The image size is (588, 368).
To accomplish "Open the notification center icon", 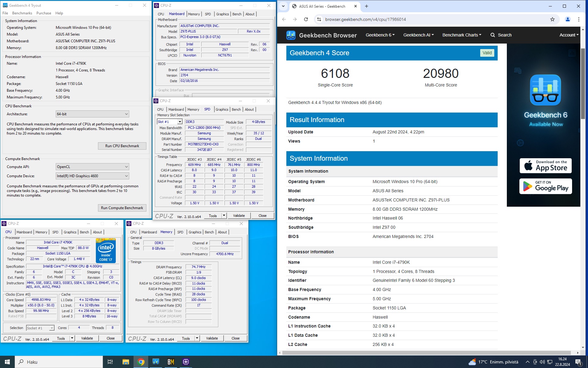I will (579, 362).
